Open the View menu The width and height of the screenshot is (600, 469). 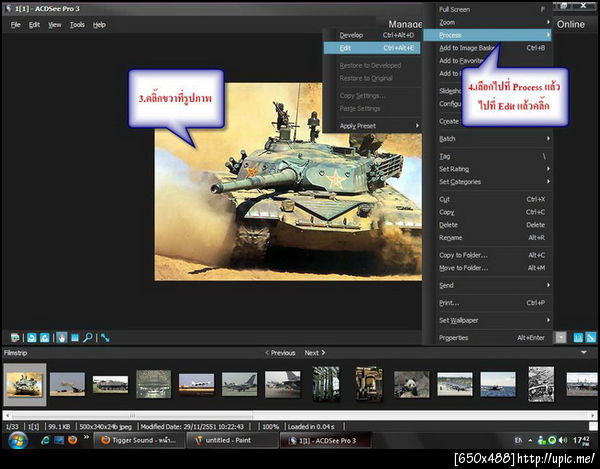[55, 25]
